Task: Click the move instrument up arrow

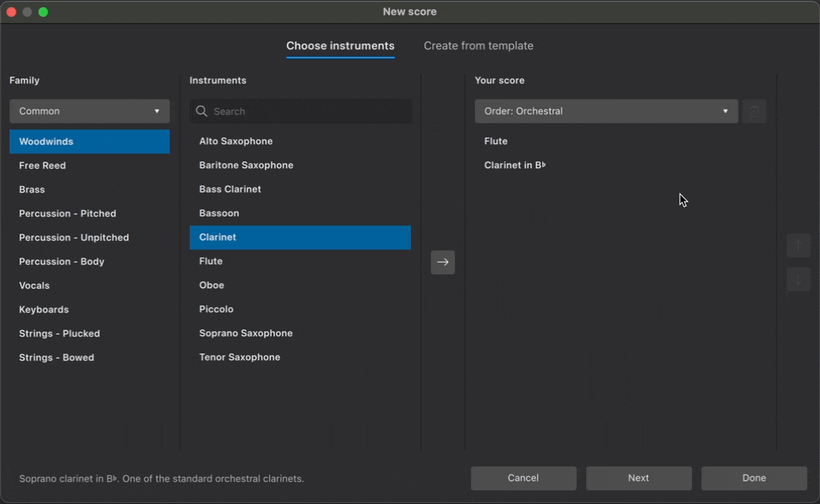Action: point(798,246)
